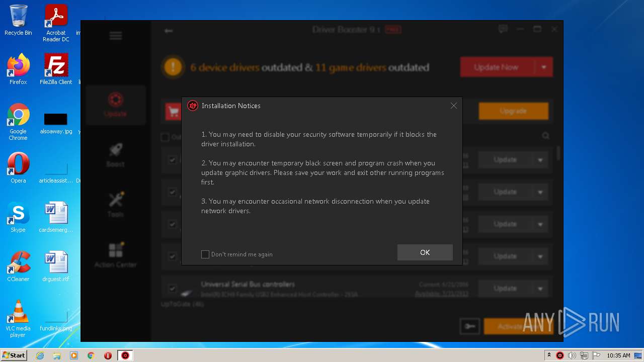644x362 pixels.
Task: Expand the dropdown beside the USB controllers Update button
Action: click(x=540, y=289)
